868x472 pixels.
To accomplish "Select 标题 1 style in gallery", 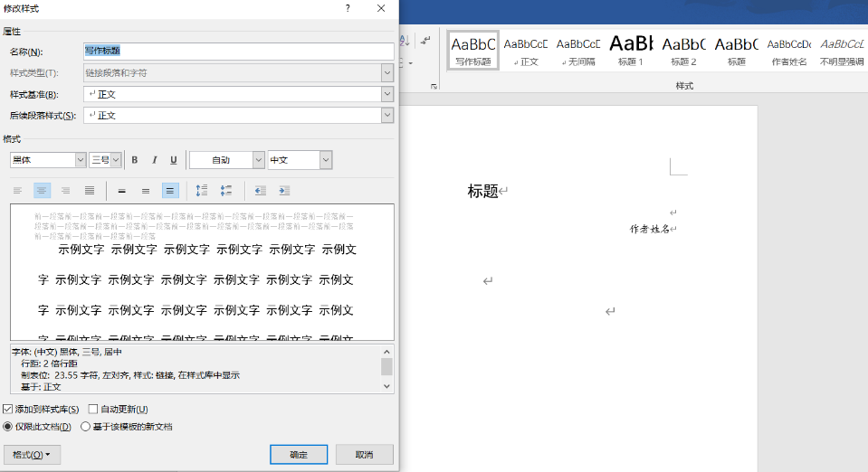I will click(x=631, y=51).
